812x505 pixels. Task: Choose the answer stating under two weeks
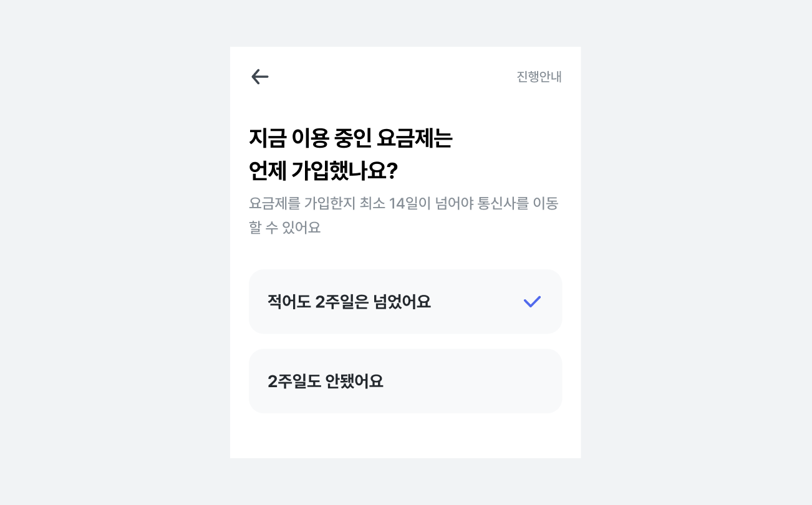[x=405, y=381]
